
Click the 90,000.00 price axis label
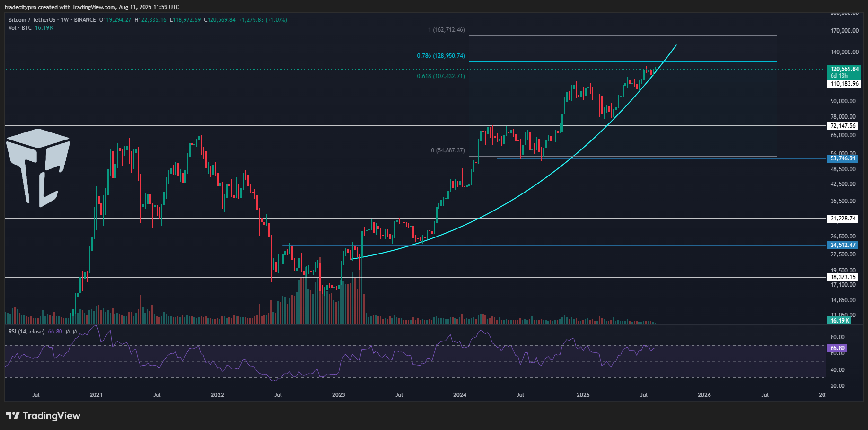tap(843, 101)
